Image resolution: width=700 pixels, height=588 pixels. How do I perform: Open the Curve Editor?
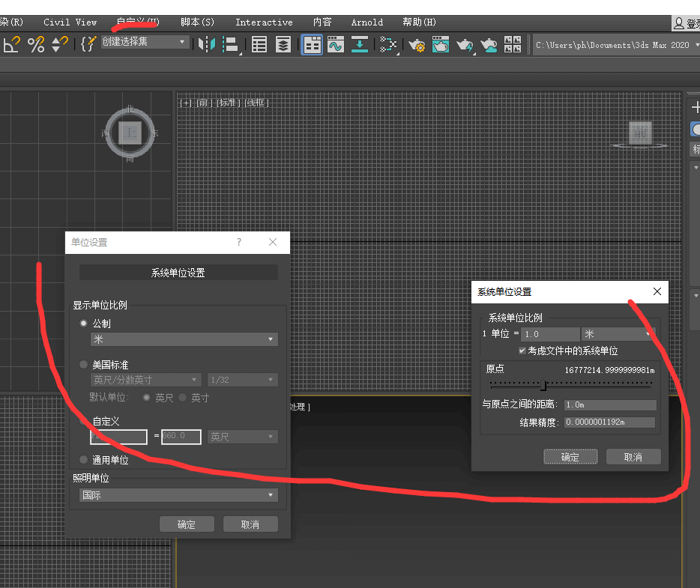pyautogui.click(x=335, y=45)
